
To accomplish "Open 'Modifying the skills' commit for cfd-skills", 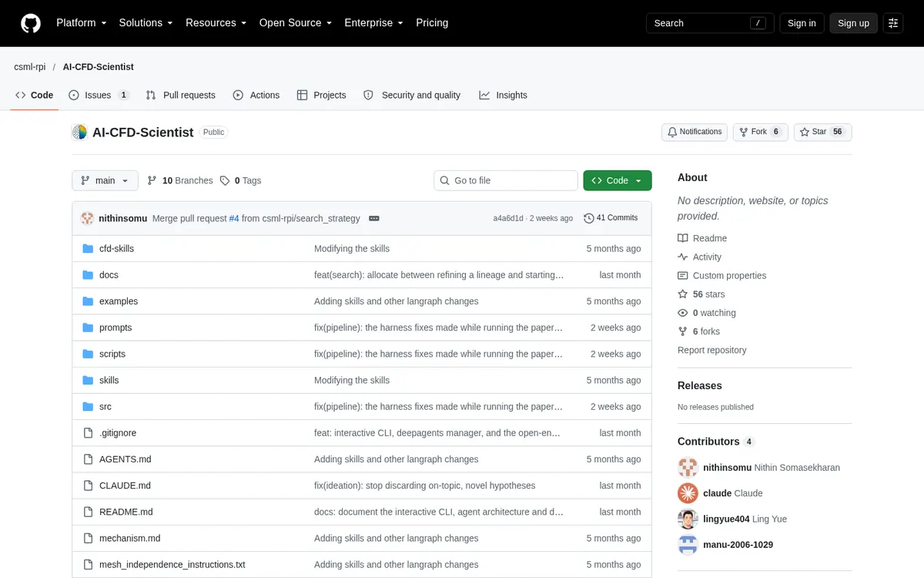I will pyautogui.click(x=352, y=248).
